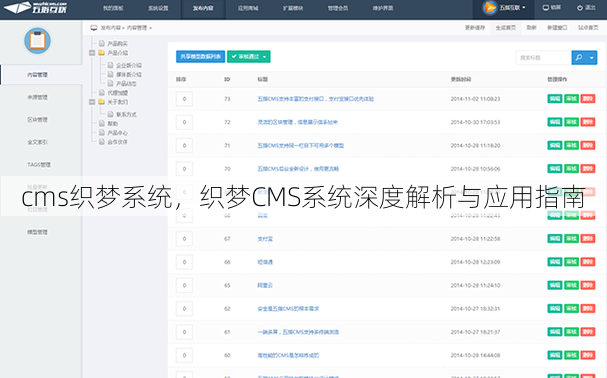The height and width of the screenshot is (378, 607).
Task: Select 内容管理 in the left sidebar
Action: pos(38,75)
